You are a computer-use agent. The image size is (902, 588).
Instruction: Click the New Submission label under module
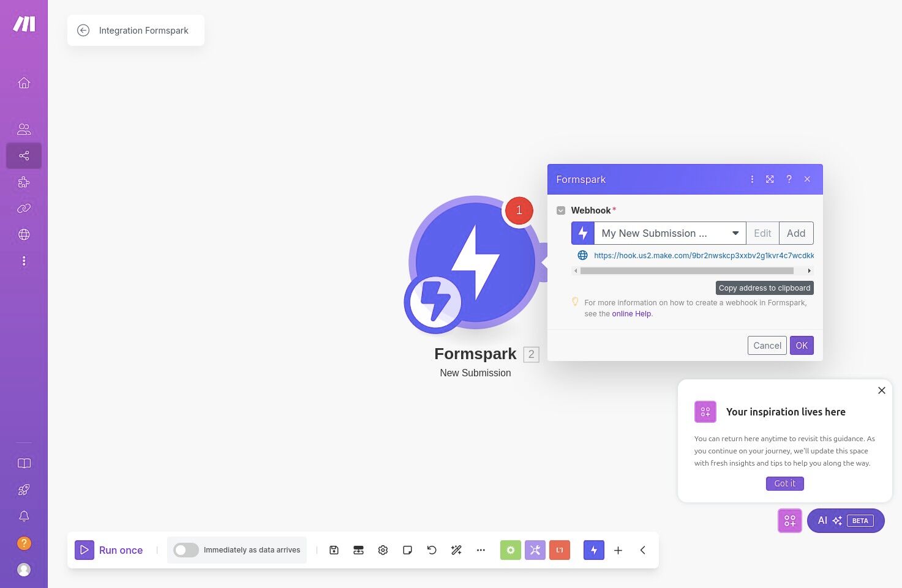[x=475, y=373]
